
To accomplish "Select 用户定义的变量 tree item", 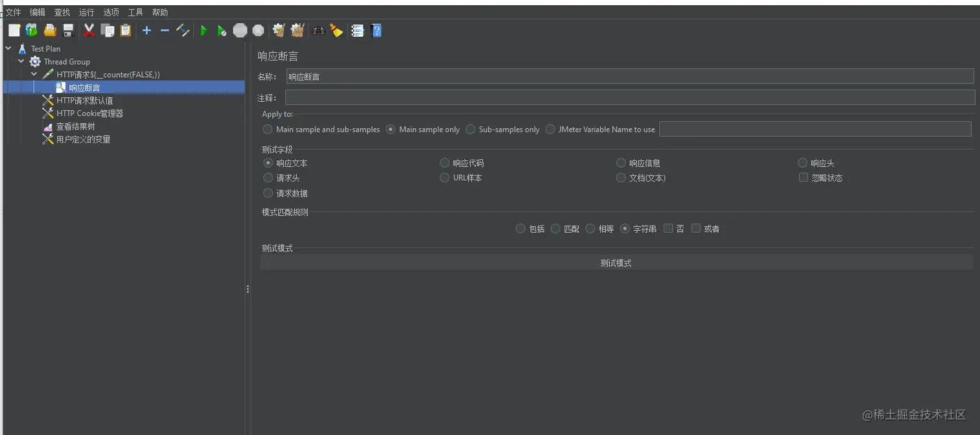I will pos(83,139).
